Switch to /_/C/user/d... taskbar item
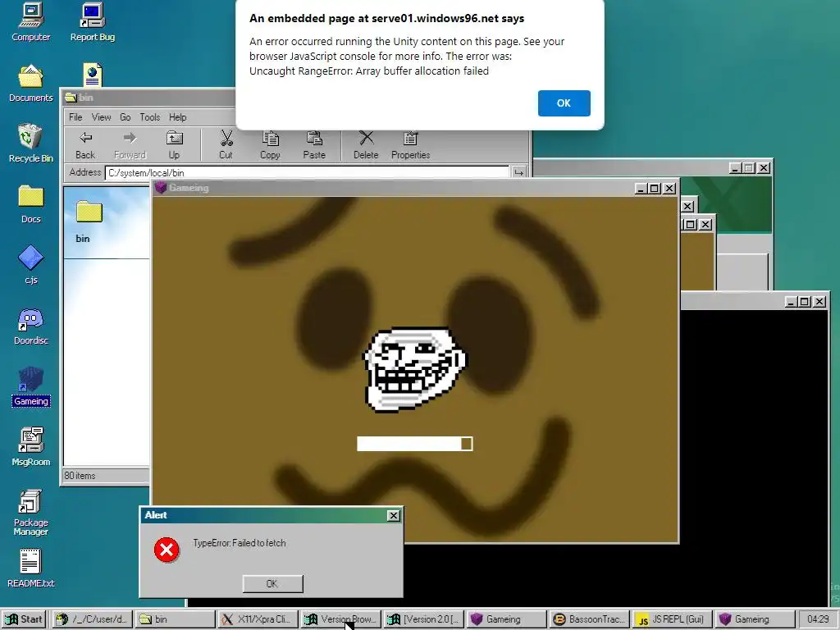 tap(92, 619)
